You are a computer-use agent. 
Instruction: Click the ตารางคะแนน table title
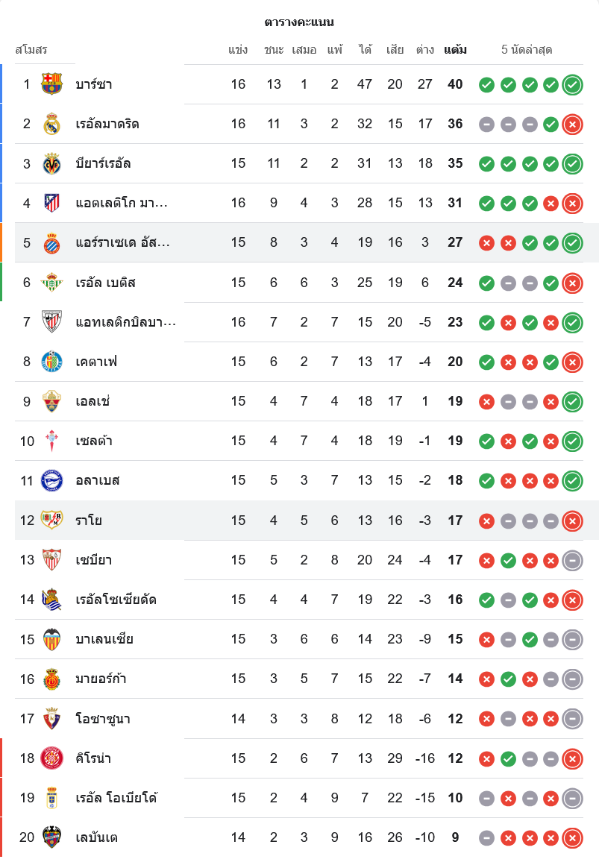(x=299, y=22)
